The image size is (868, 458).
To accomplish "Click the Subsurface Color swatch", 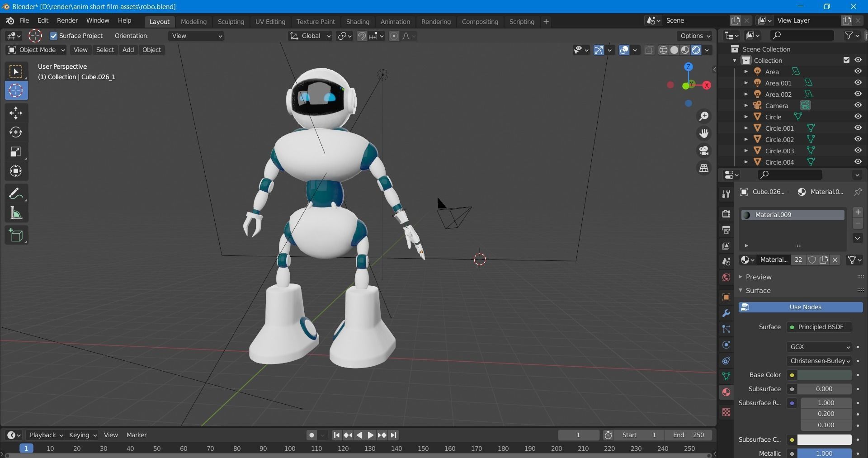I will 824,439.
